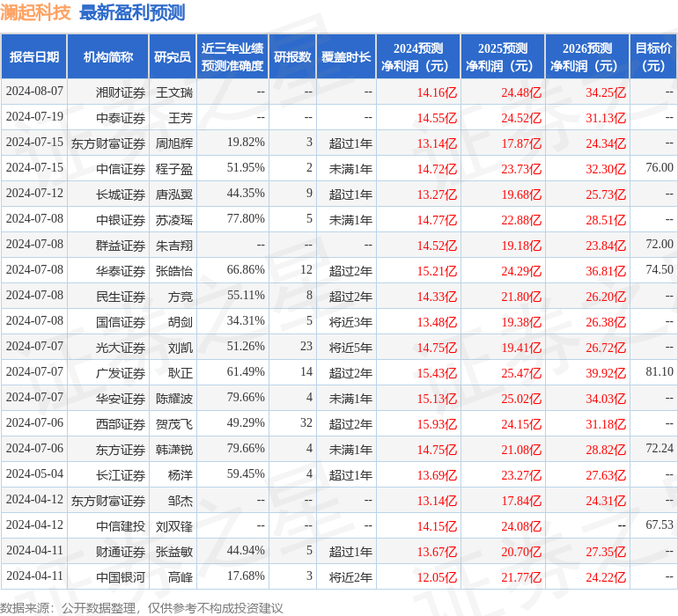Click target price 72.24
The image size is (678, 616).
point(660,448)
